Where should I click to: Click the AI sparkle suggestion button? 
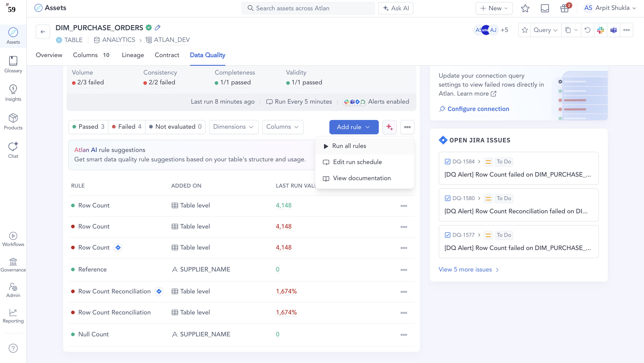coord(389,127)
